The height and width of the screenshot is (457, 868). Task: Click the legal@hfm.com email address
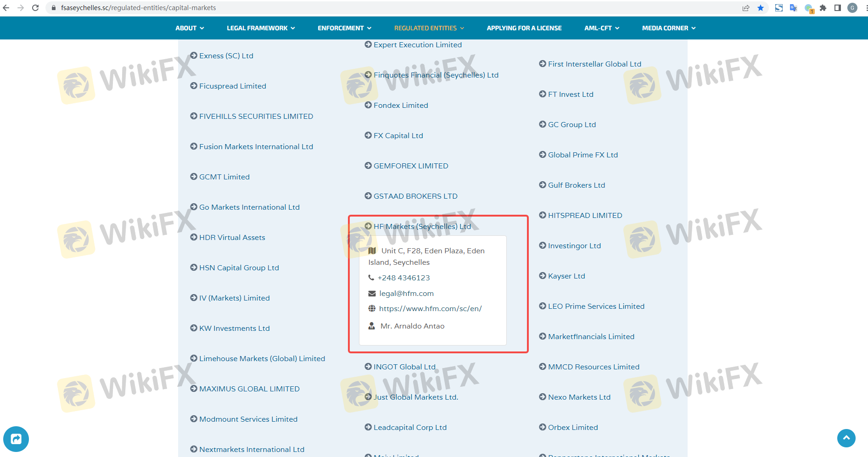click(x=406, y=294)
